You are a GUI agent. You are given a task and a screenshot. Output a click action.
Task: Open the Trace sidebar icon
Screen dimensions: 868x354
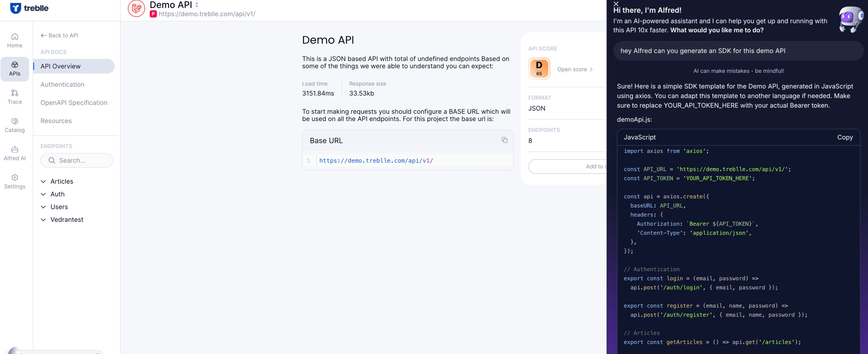14,97
